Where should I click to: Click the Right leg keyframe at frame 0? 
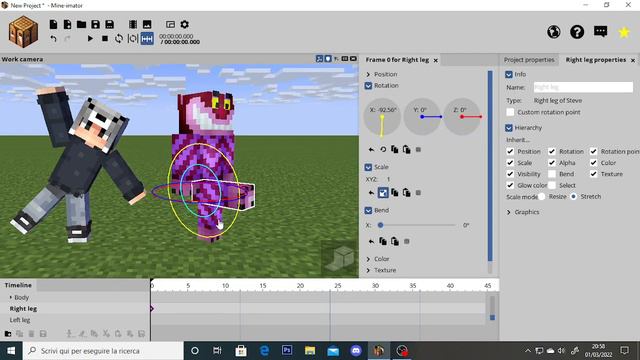[152, 309]
